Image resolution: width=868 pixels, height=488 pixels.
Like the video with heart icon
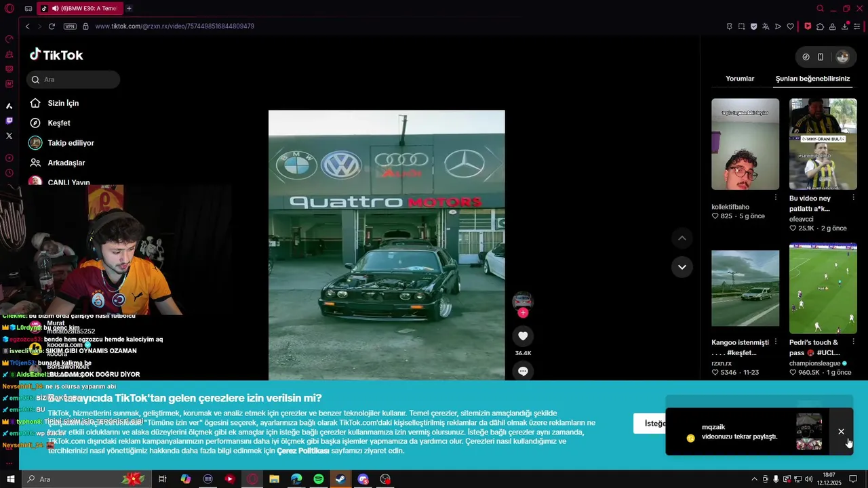coord(523,336)
